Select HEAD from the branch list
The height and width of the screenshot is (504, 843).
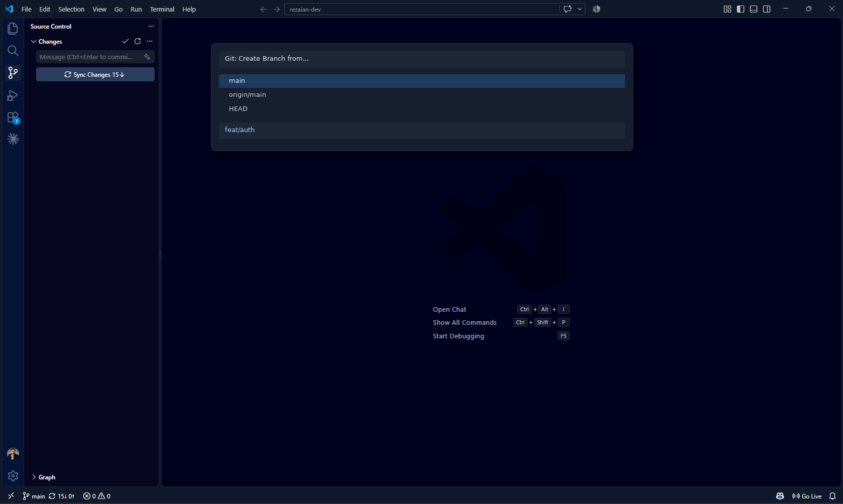pos(422,109)
